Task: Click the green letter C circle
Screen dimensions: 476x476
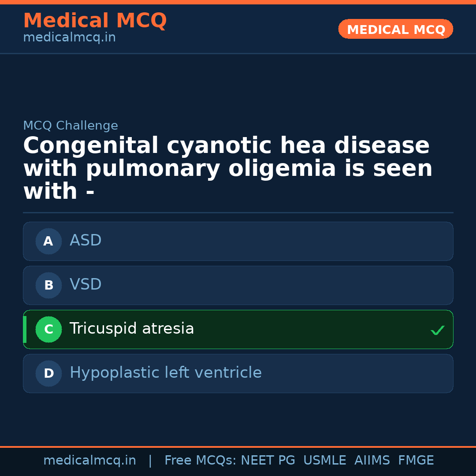Action: tap(48, 329)
